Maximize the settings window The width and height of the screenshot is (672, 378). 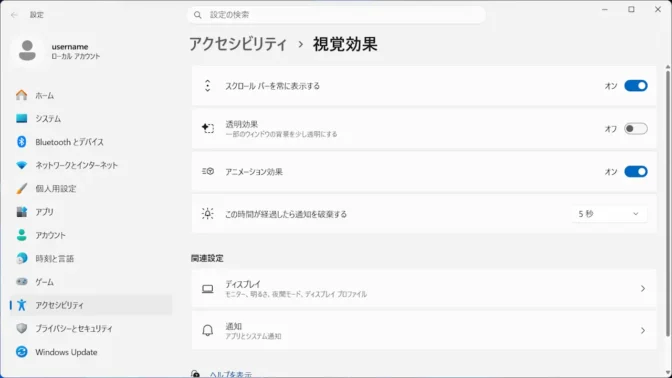631,9
